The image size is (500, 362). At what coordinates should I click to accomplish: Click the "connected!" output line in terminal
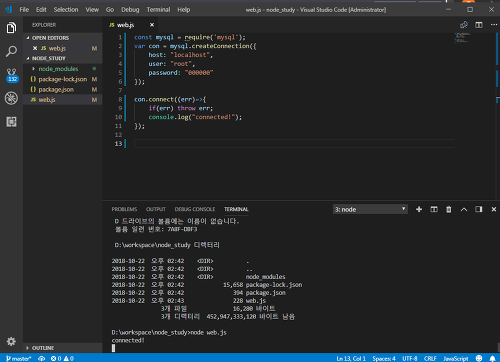point(128,340)
